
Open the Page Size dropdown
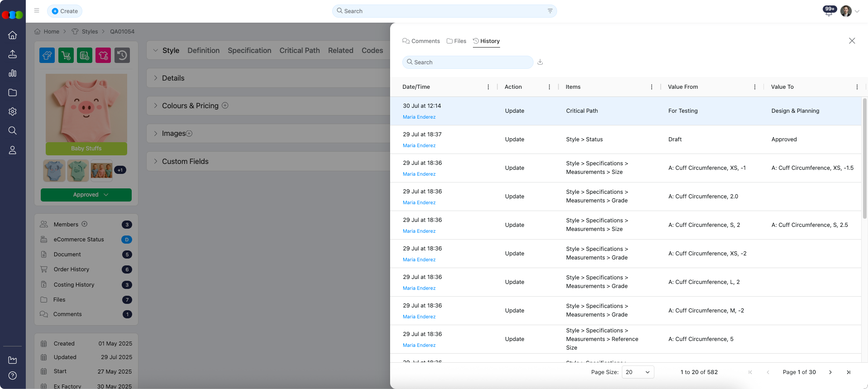click(638, 372)
